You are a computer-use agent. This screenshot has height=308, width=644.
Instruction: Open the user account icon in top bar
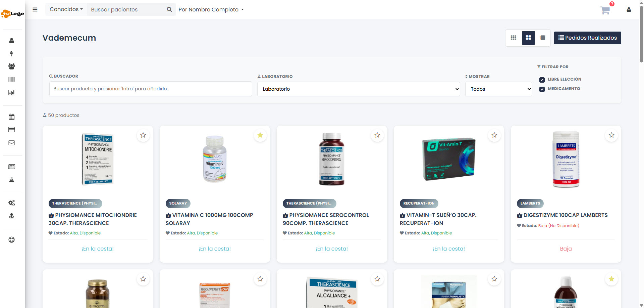point(629,10)
